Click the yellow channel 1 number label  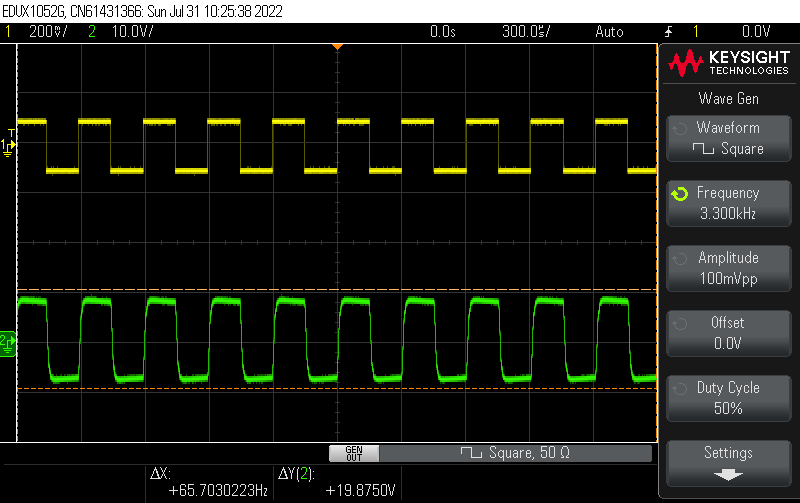click(8, 32)
